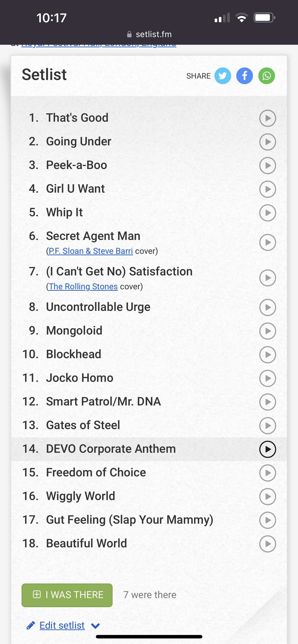Tap the setlist.fm address bar
The width and height of the screenshot is (298, 644).
(x=149, y=34)
